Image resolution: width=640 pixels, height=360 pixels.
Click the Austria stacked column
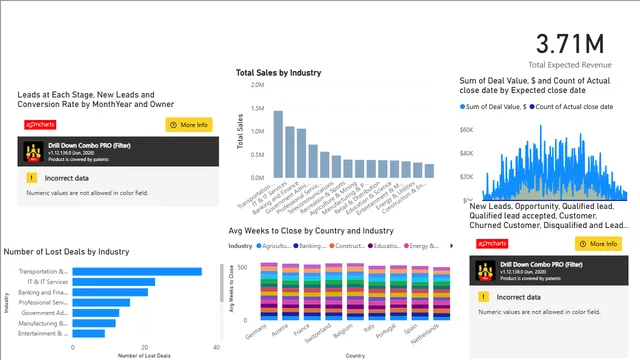(291, 292)
